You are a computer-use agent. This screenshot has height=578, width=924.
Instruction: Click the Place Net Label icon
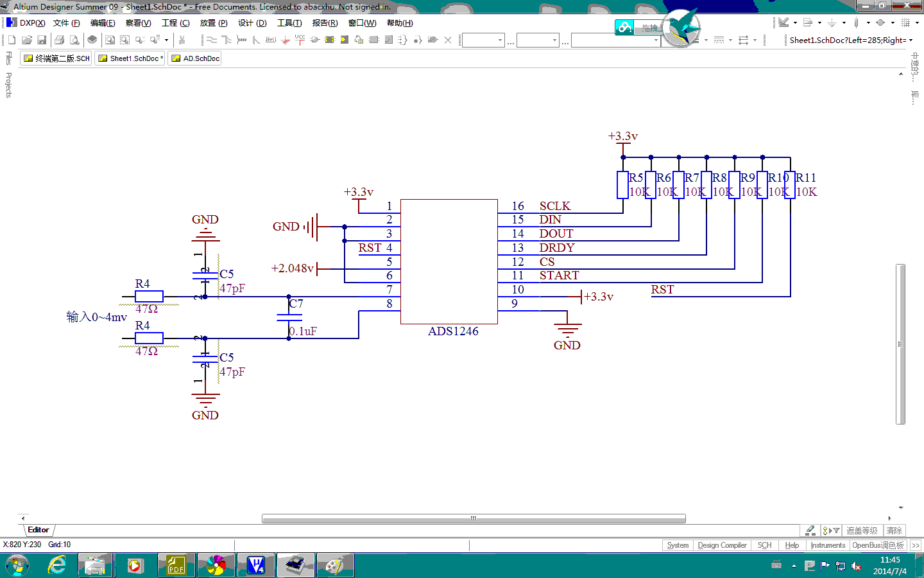coord(270,40)
